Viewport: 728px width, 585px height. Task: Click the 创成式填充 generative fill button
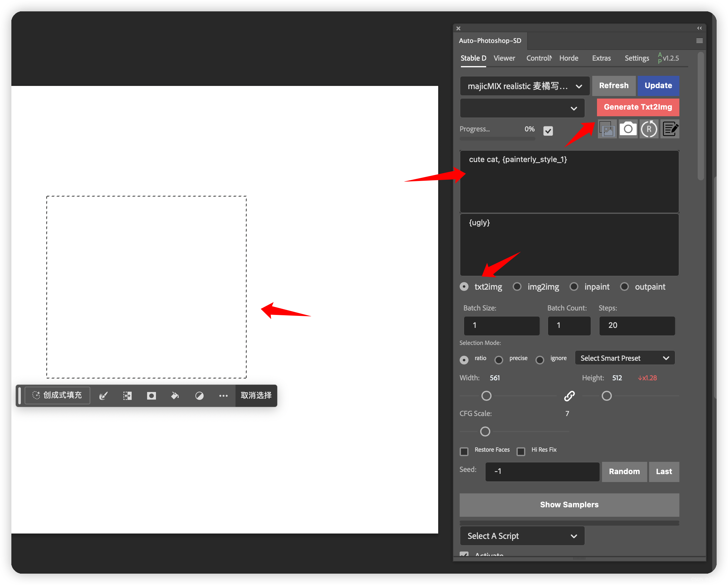(57, 395)
